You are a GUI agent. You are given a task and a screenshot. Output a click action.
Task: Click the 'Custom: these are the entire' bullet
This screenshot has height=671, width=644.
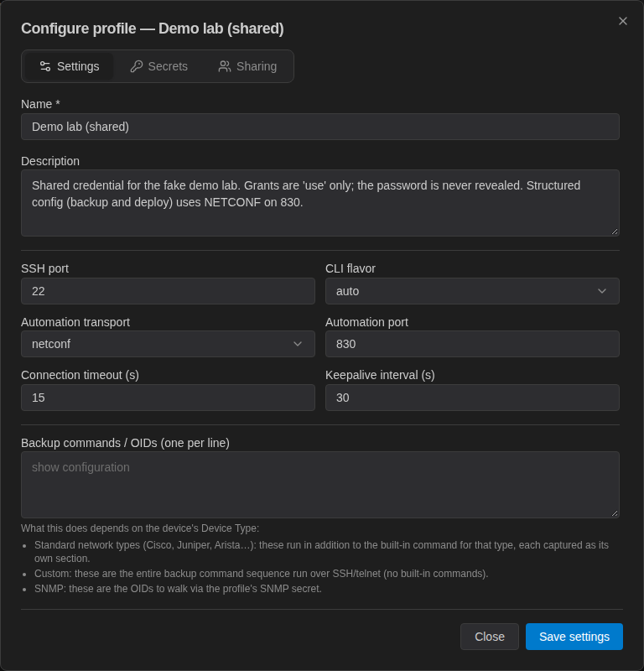click(261, 574)
